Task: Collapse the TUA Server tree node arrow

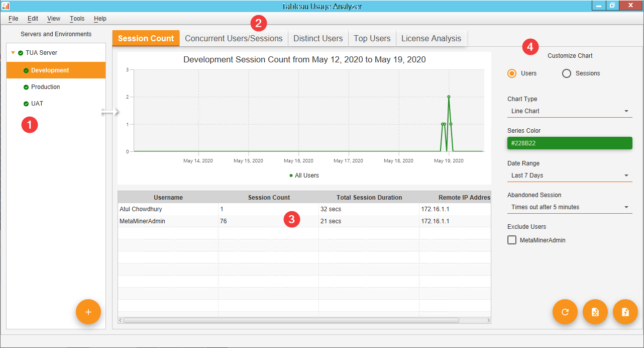Action: (x=13, y=53)
